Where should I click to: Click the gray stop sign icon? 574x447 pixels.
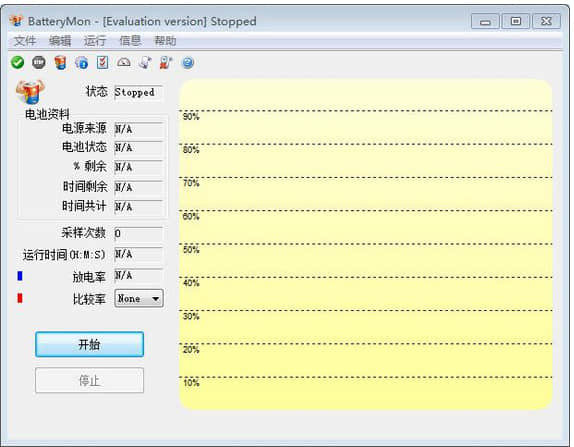tap(39, 63)
